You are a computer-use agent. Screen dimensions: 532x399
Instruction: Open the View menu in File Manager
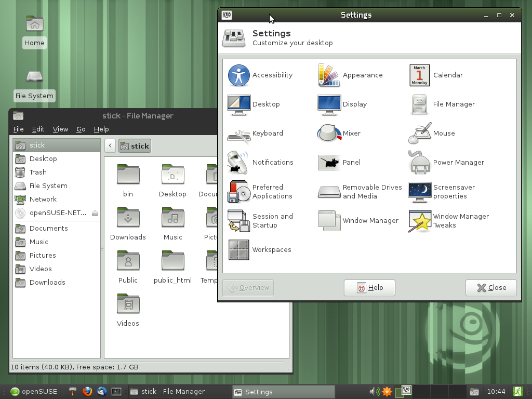pyautogui.click(x=60, y=129)
